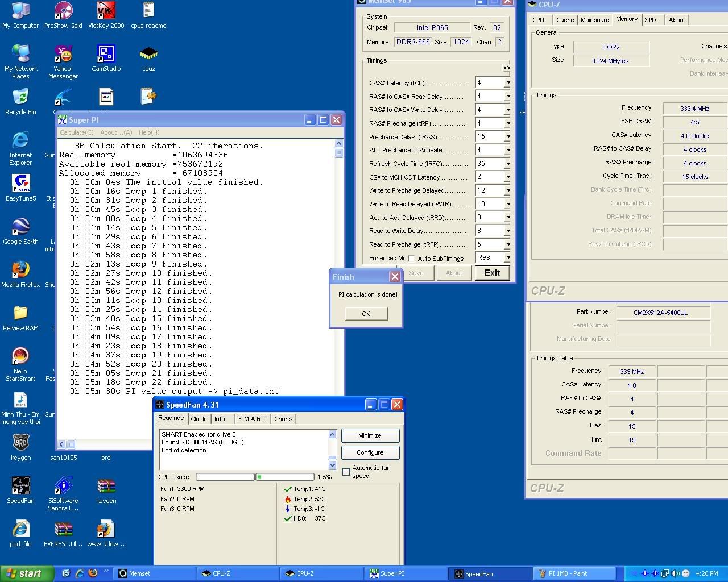Open the Internet Explorer desktop icon
The image size is (728, 582).
[x=20, y=149]
